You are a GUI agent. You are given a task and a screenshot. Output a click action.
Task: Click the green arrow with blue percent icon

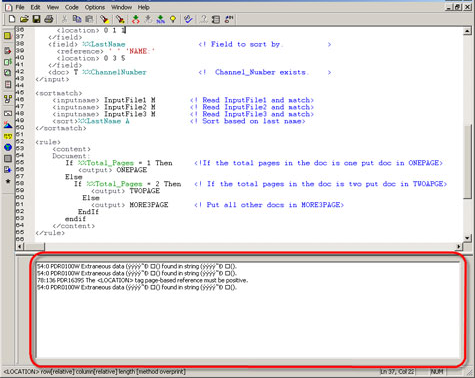pyautogui.click(x=161, y=19)
